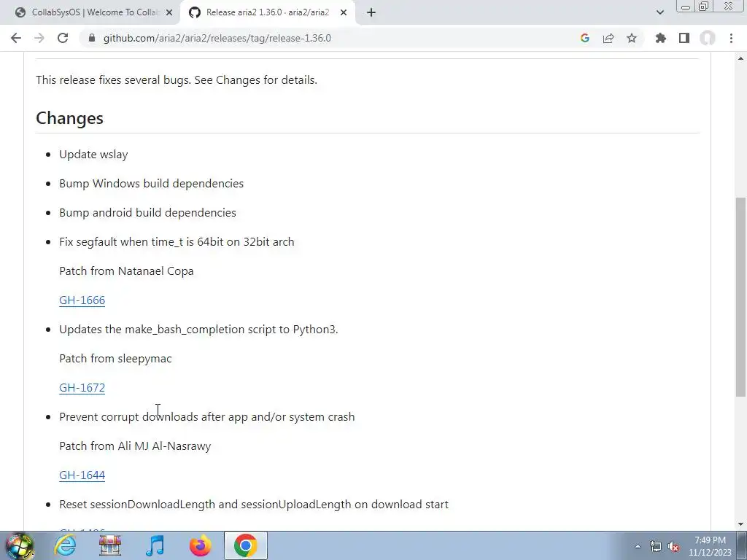Viewport: 747px width, 560px height.
Task: Open the archive app taskbar icon
Action: 109,545
